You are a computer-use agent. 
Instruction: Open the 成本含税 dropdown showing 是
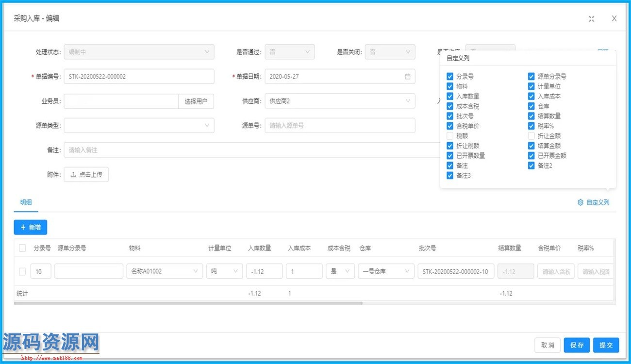(x=340, y=271)
